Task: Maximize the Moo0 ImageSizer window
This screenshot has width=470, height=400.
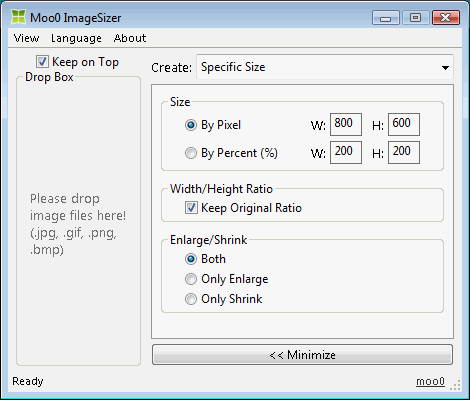Action: click(415, 18)
